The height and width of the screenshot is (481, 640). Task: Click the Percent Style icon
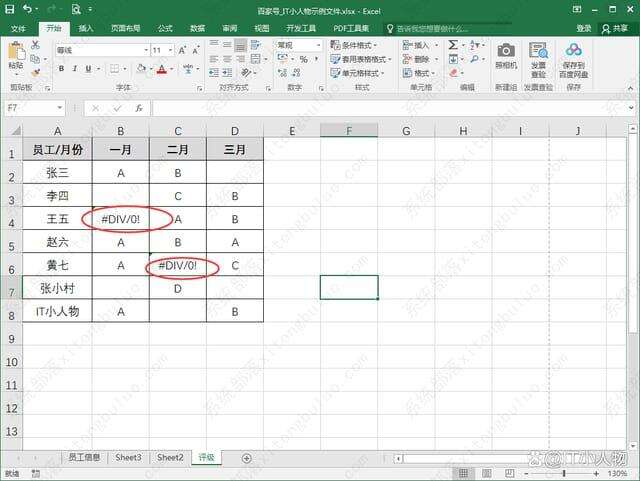click(x=303, y=59)
